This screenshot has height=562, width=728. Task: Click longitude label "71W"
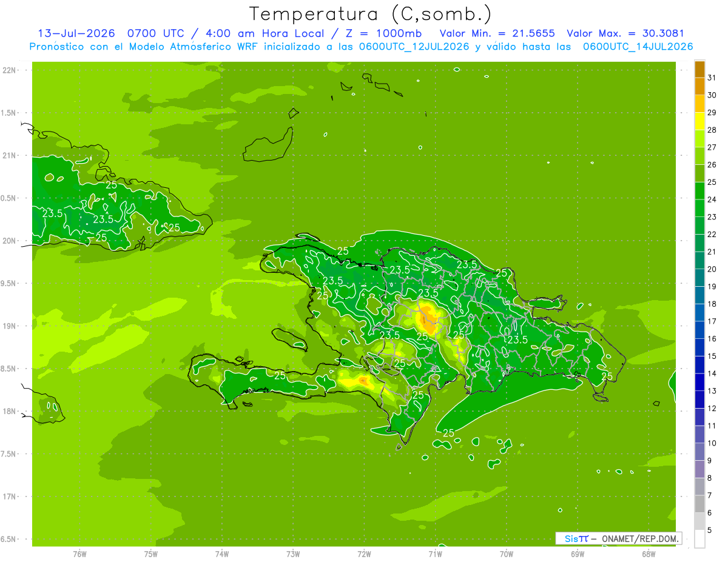pyautogui.click(x=436, y=554)
